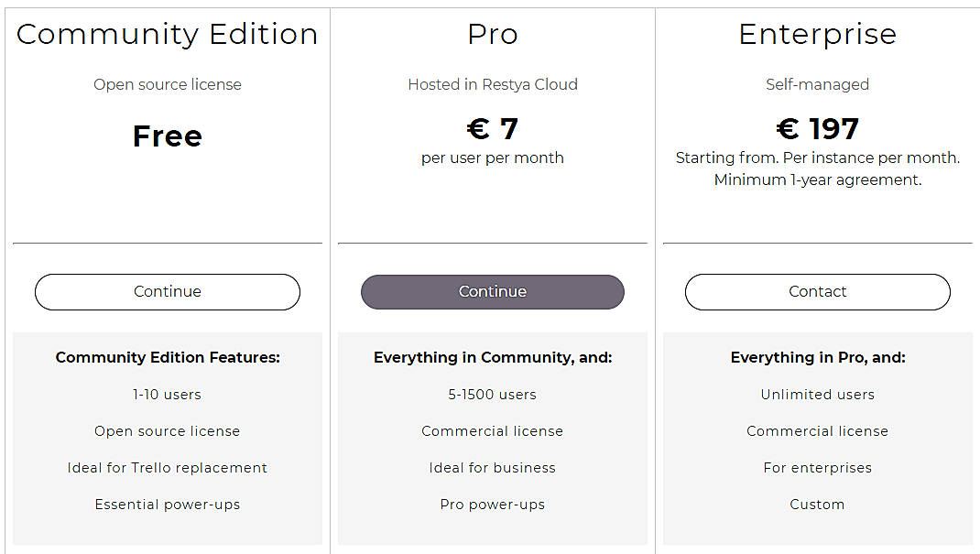
Task: Click the € 7 price label
Action: pyautogui.click(x=492, y=128)
